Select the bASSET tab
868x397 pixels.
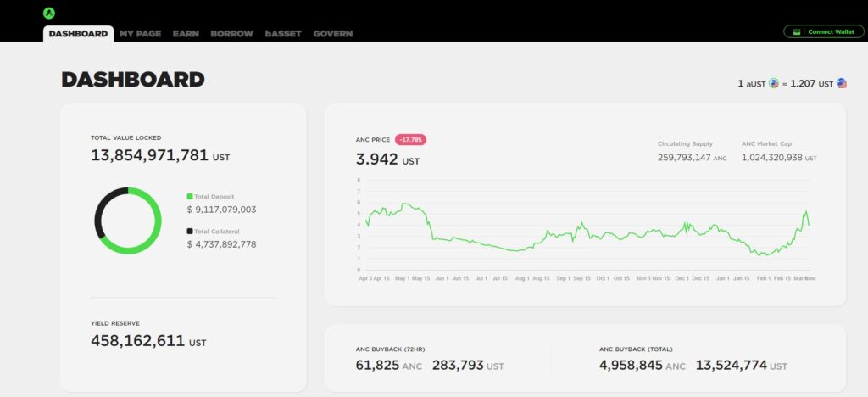pyautogui.click(x=283, y=34)
